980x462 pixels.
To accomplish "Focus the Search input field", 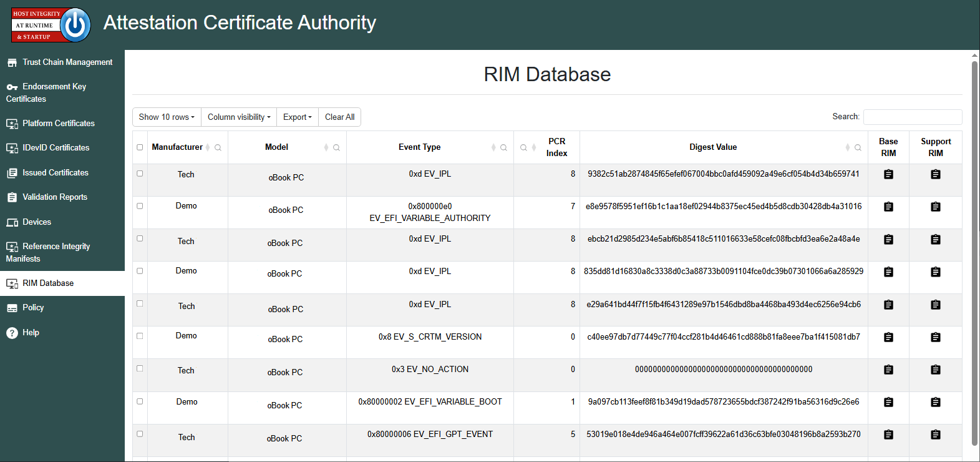I will tap(913, 117).
